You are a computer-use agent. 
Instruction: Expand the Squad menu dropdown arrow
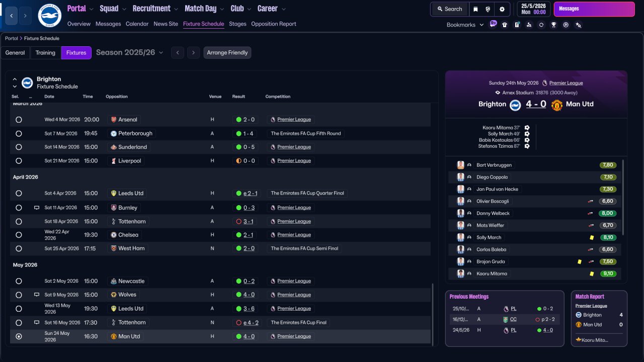point(124,9)
